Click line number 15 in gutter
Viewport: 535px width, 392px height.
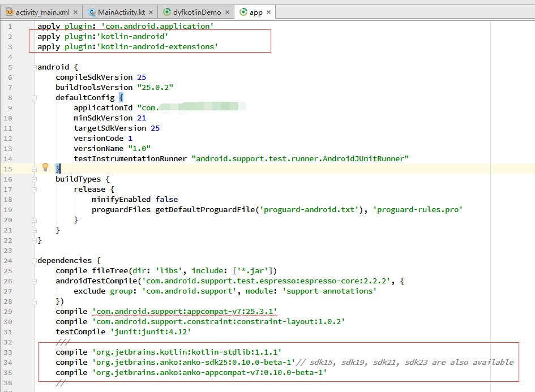coord(8,169)
